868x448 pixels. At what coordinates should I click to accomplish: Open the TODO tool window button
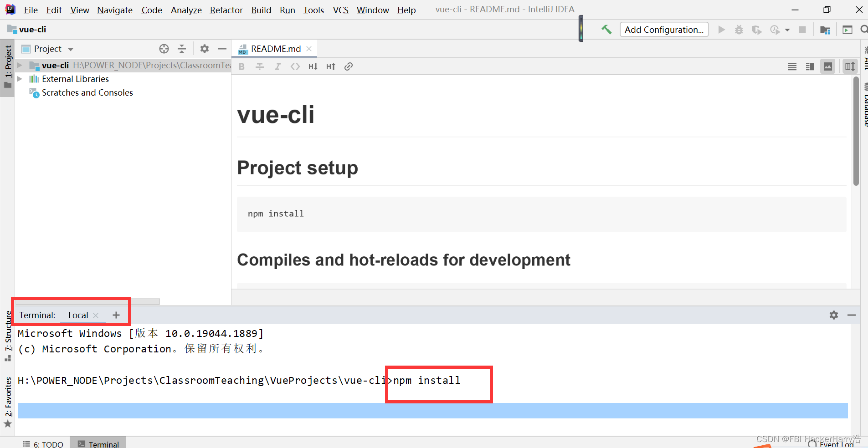tap(44, 444)
